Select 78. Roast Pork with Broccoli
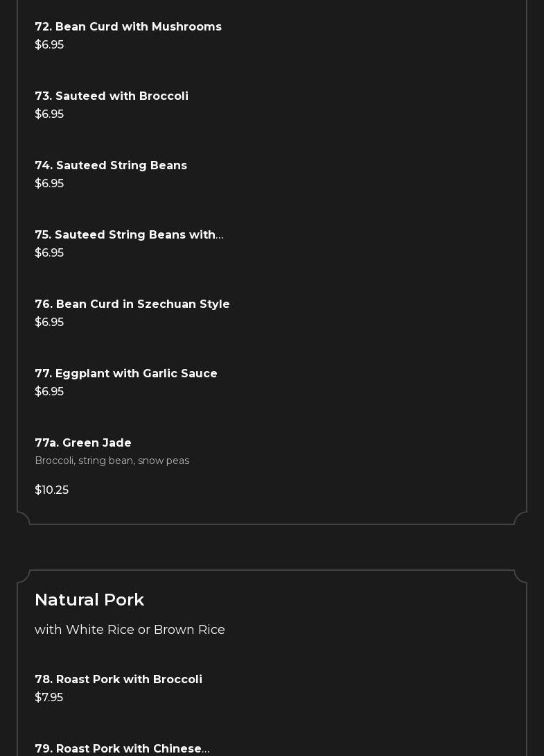 click(119, 679)
